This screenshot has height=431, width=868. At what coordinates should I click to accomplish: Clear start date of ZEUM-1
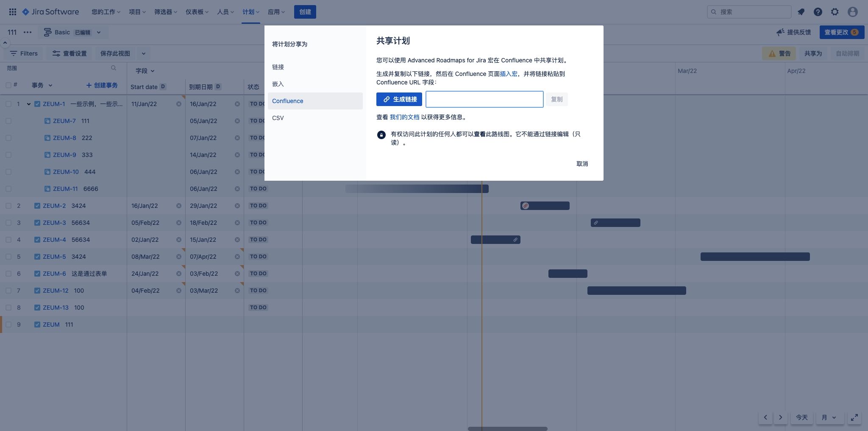tap(179, 104)
